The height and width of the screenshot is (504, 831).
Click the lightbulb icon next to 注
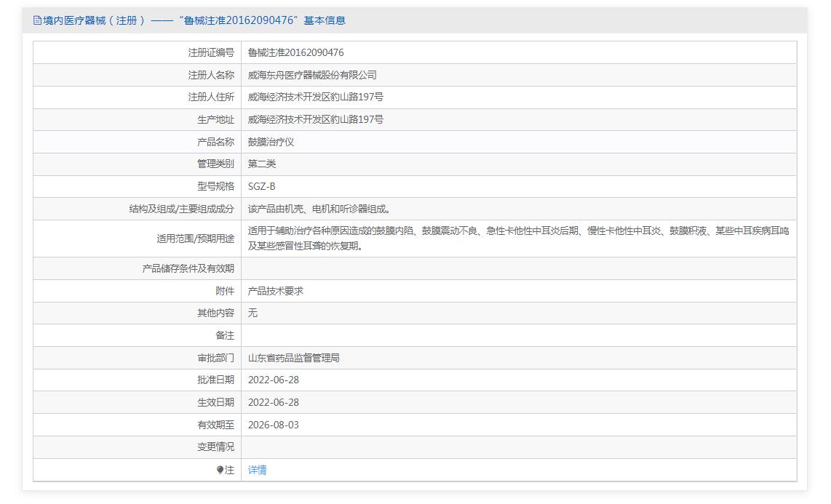pos(220,470)
